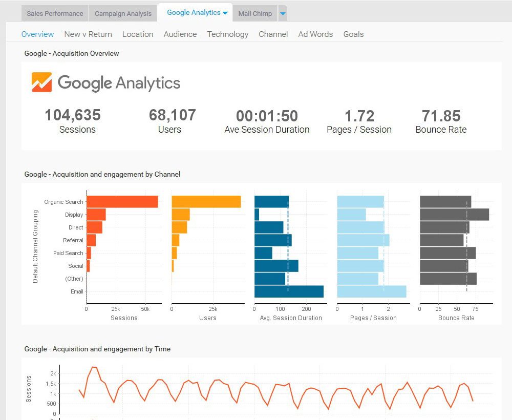
Task: Open the Google Analytics tab dropdown arrow
Action: (225, 13)
